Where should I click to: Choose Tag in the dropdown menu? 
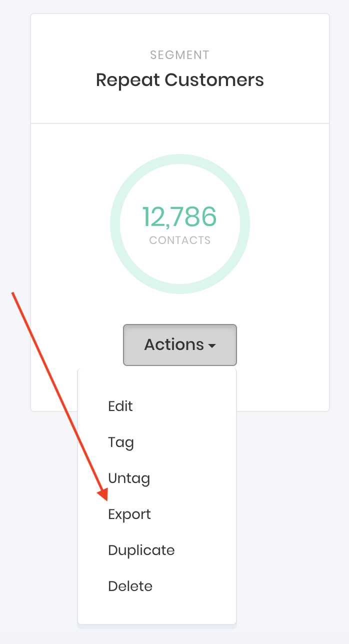[120, 442]
